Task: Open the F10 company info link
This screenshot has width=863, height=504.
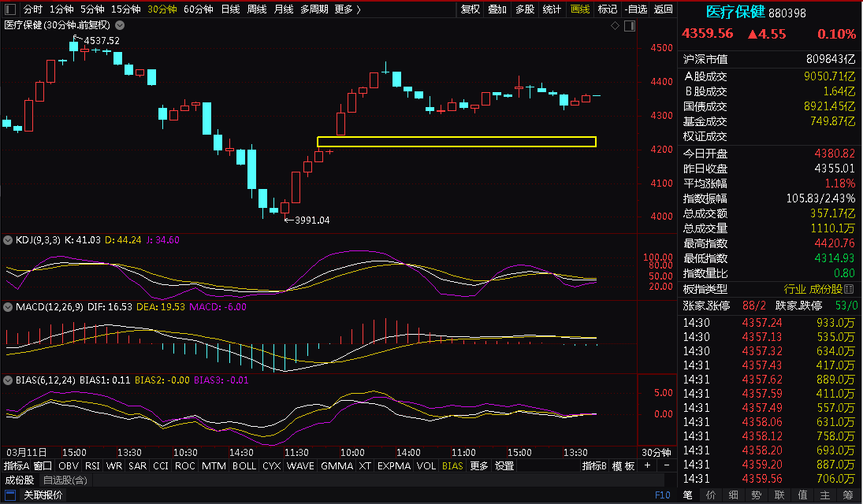Action: (x=663, y=495)
